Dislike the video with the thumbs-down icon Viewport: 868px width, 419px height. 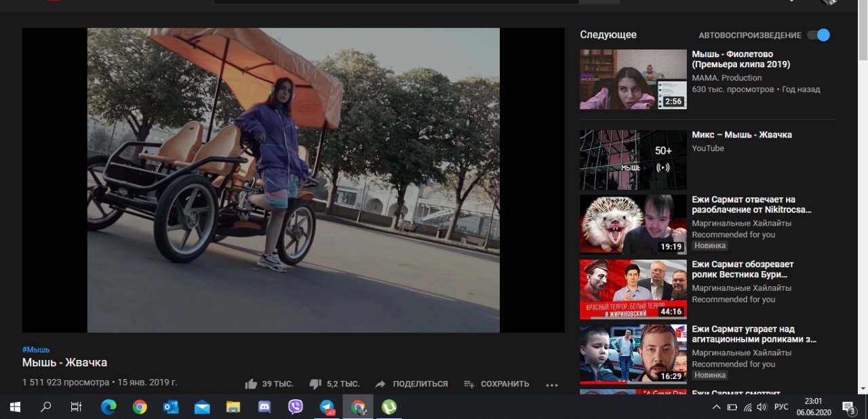point(315,384)
